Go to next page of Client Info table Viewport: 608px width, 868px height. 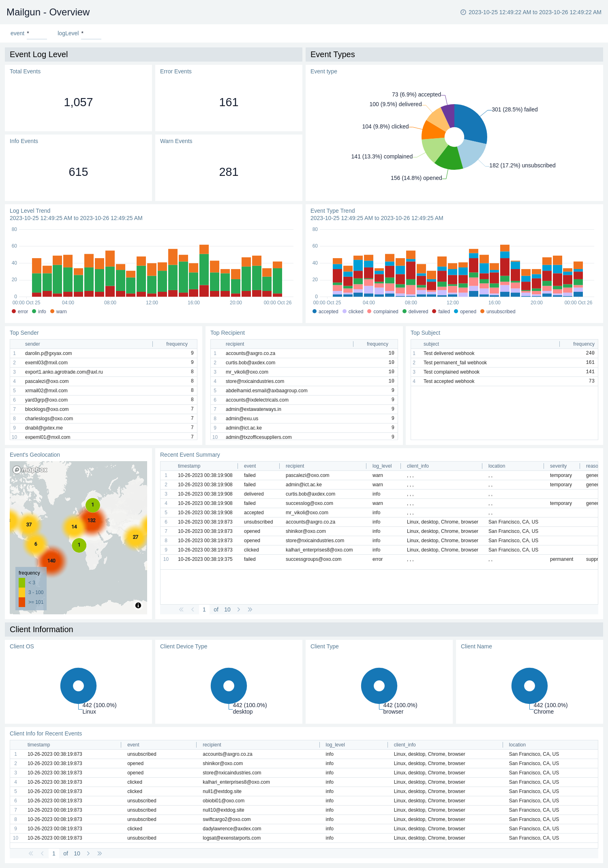(88, 853)
